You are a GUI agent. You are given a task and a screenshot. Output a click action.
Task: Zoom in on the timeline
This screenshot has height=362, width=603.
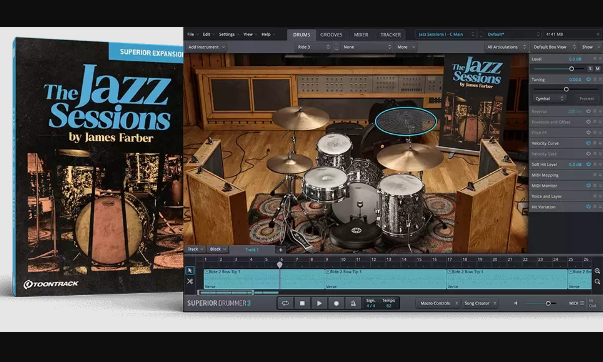pyautogui.click(x=597, y=271)
